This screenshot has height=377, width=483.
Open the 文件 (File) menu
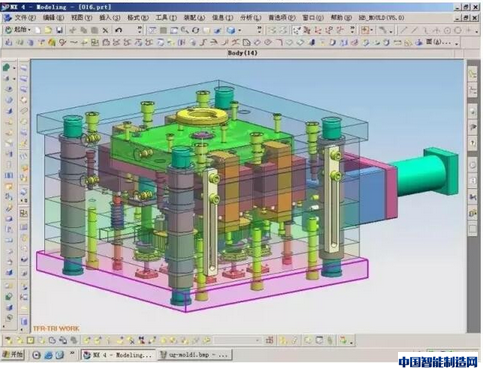point(25,18)
